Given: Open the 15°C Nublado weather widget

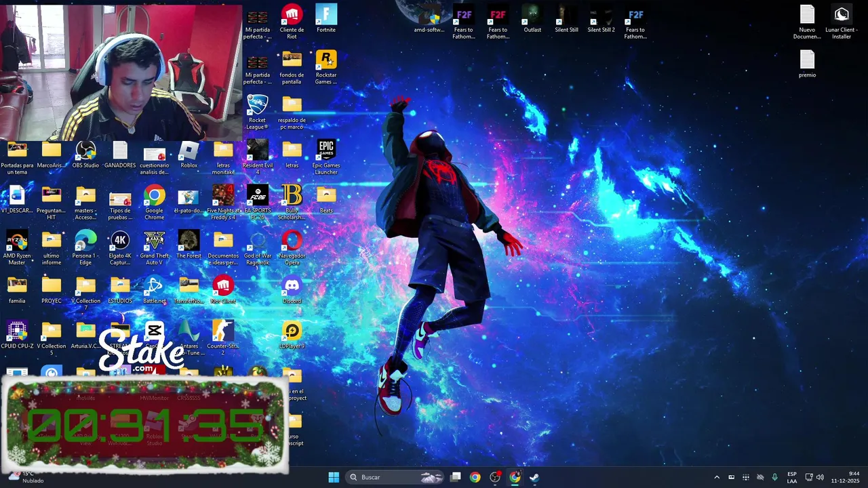Looking at the screenshot, I should point(27,477).
